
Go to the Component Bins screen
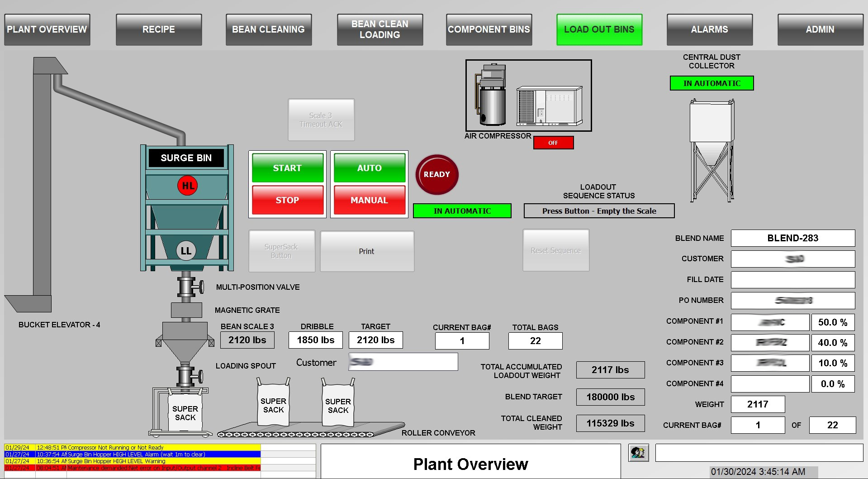[489, 29]
